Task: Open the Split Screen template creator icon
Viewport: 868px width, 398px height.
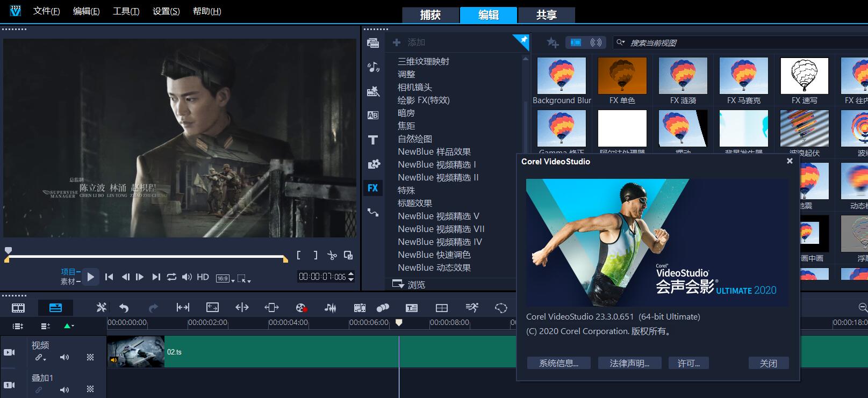Action: pos(442,308)
